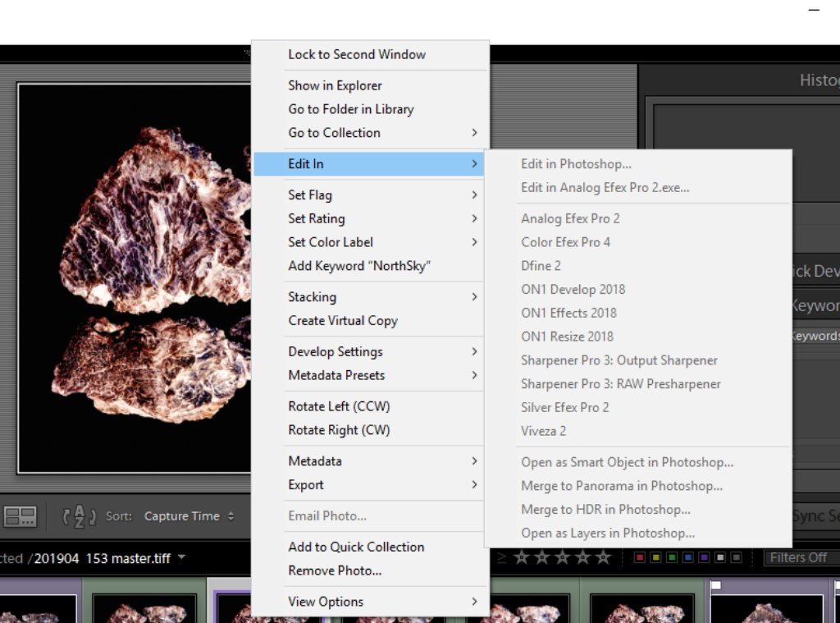Click the rating comparison ≥ symbol

pyautogui.click(x=501, y=557)
